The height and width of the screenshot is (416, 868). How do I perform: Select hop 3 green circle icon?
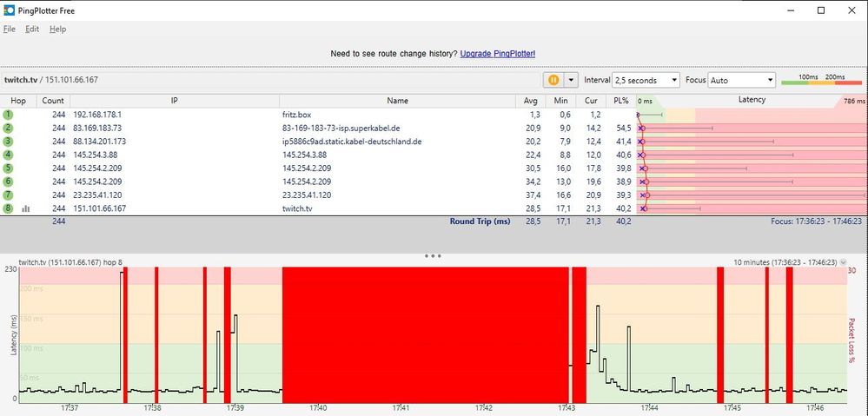coord(7,142)
